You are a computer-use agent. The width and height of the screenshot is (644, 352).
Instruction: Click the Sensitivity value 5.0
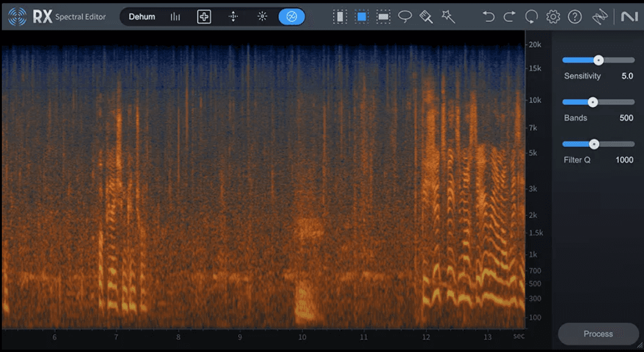tap(627, 76)
